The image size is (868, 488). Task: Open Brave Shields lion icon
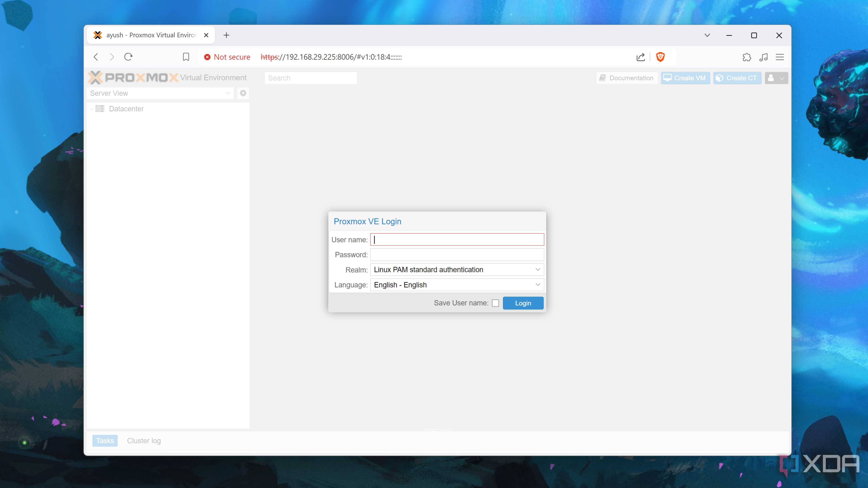click(x=660, y=57)
